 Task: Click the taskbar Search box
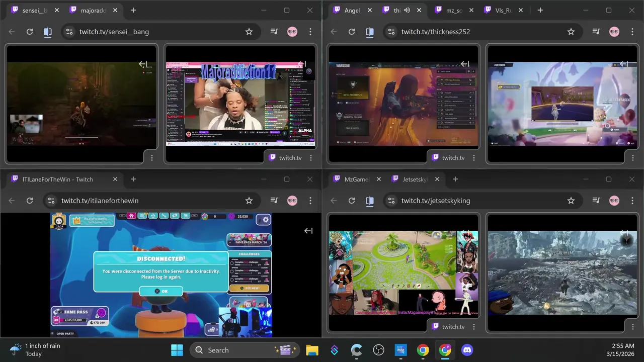(245, 350)
